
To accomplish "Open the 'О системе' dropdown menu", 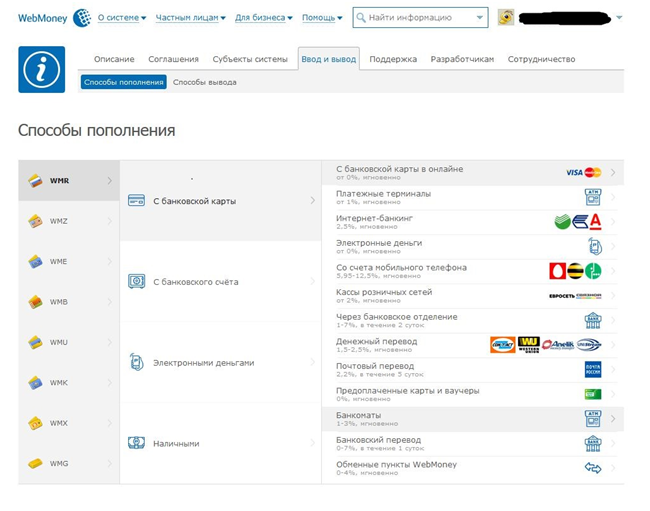I will [121, 17].
